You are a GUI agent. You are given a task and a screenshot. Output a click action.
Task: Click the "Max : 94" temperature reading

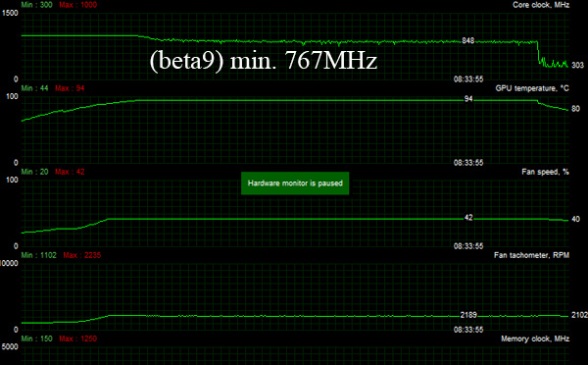tap(70, 88)
